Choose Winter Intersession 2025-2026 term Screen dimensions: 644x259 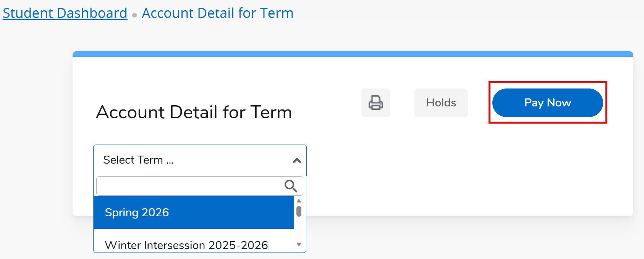[x=186, y=245]
